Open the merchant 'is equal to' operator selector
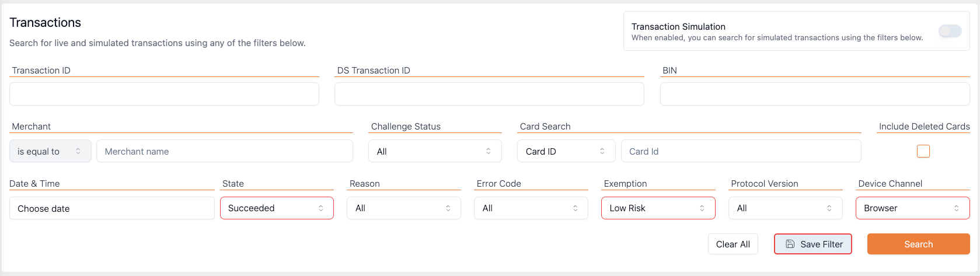Image resolution: width=980 pixels, height=276 pixels. click(x=50, y=151)
